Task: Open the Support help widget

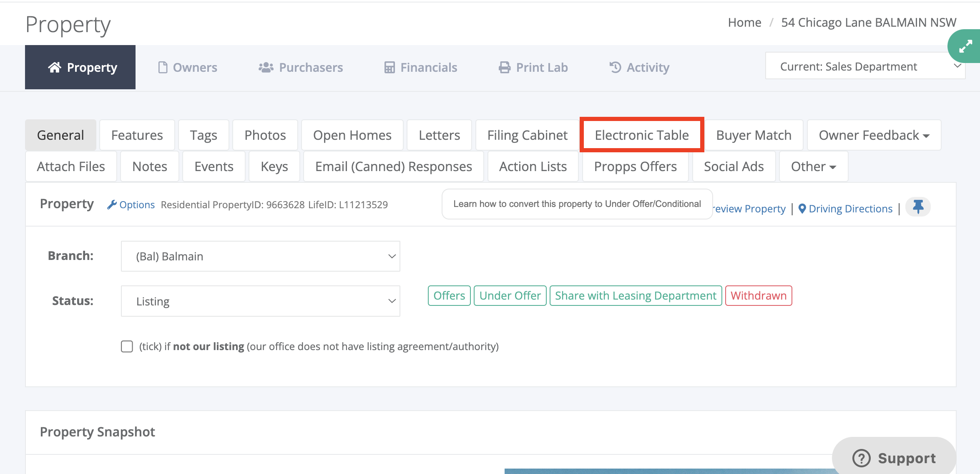Action: pos(894,458)
